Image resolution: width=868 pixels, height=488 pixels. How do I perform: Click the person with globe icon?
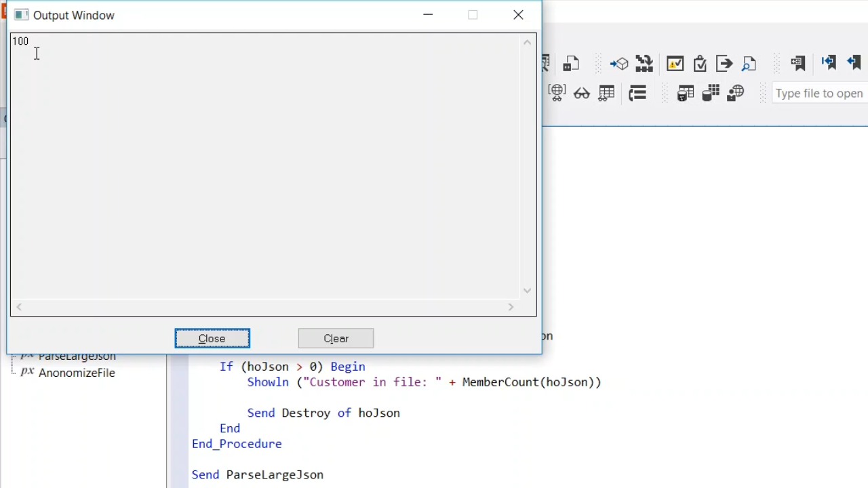coord(735,94)
